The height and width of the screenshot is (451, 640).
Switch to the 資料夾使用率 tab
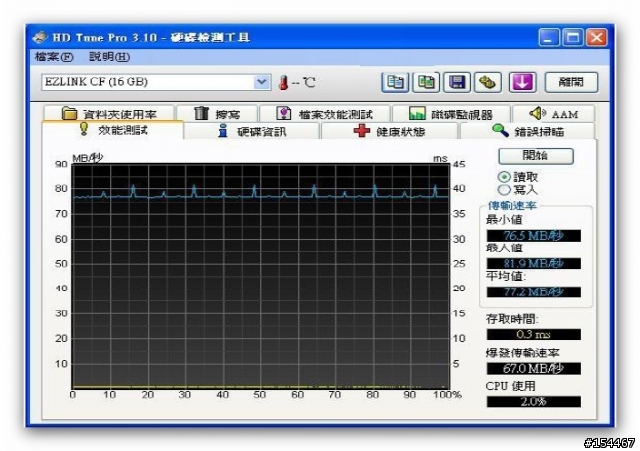[x=109, y=113]
